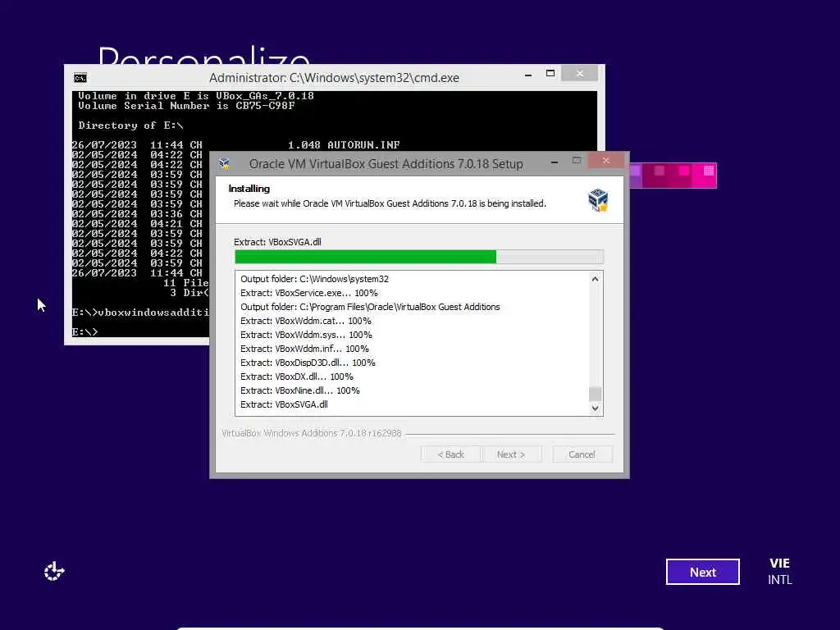
Task: Close the cmd.exe window
Action: coord(580,74)
